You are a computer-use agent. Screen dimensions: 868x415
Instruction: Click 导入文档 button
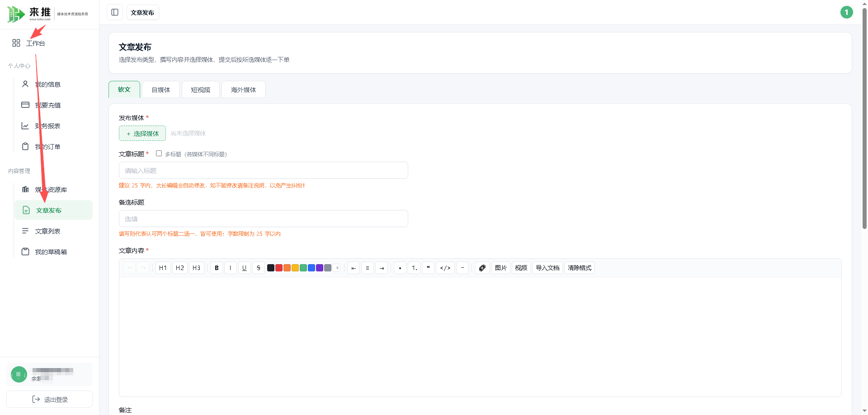[547, 268]
